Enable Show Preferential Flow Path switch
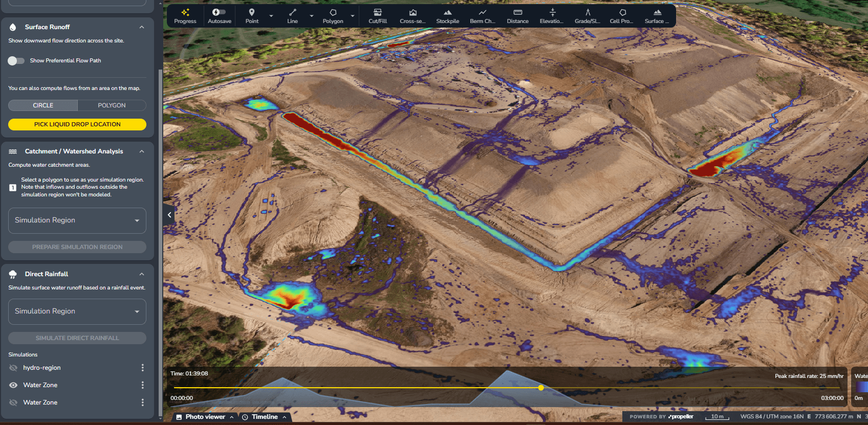The width and height of the screenshot is (868, 425). point(16,61)
